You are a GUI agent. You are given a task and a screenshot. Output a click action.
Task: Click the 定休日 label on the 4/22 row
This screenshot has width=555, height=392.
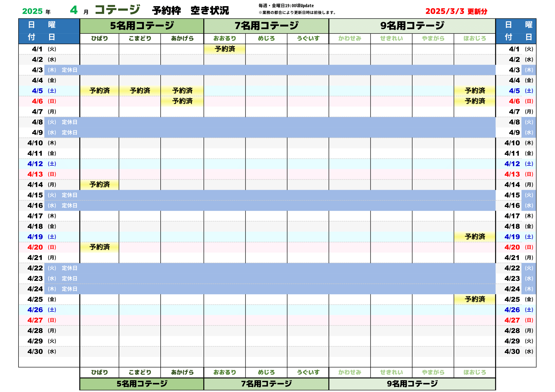69,268
